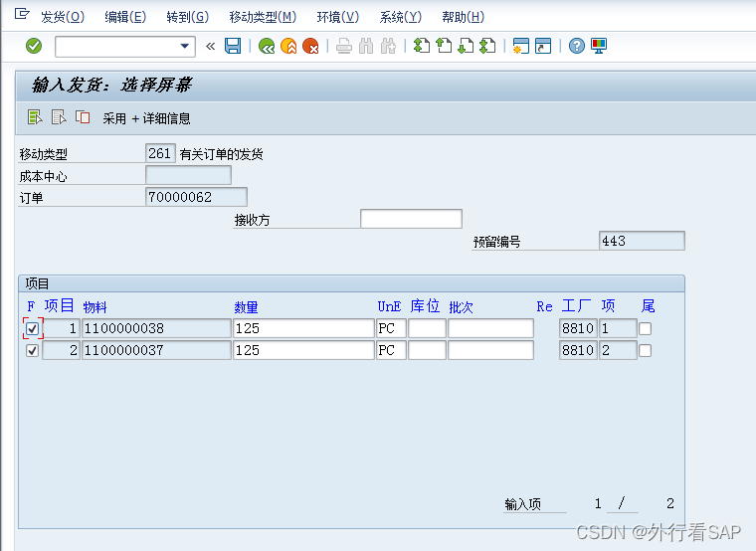Open the 帮助(H) menu
This screenshot has width=756, height=551.
tap(464, 17)
